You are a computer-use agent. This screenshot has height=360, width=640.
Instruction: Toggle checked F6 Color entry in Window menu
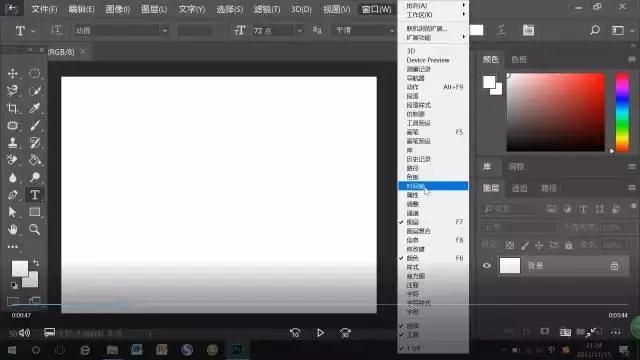coord(433,258)
